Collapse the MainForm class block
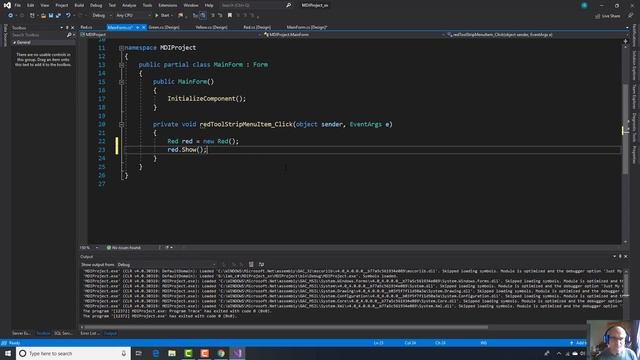Image resolution: width=640 pixels, height=360 pixels. [121, 65]
